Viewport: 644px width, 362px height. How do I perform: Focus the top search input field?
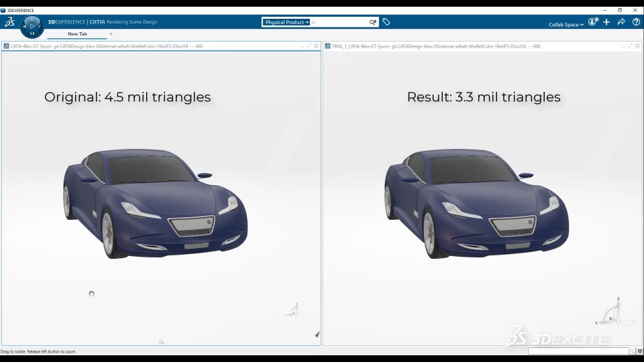point(339,22)
